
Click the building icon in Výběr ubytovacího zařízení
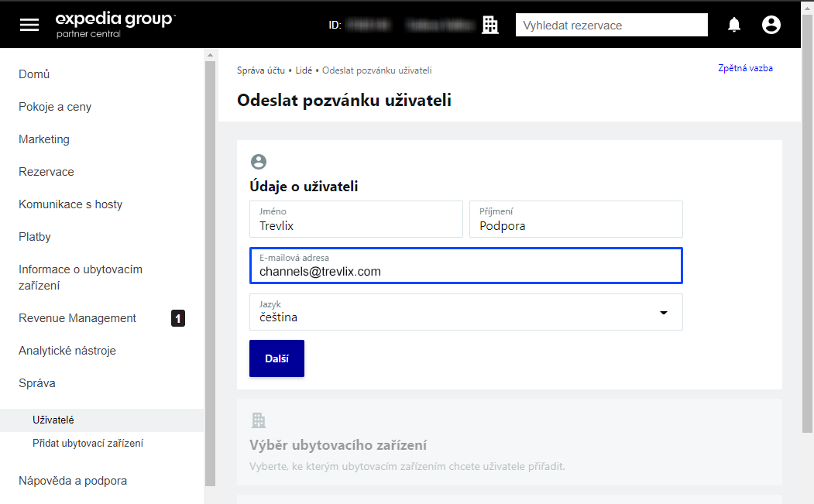tap(257, 419)
